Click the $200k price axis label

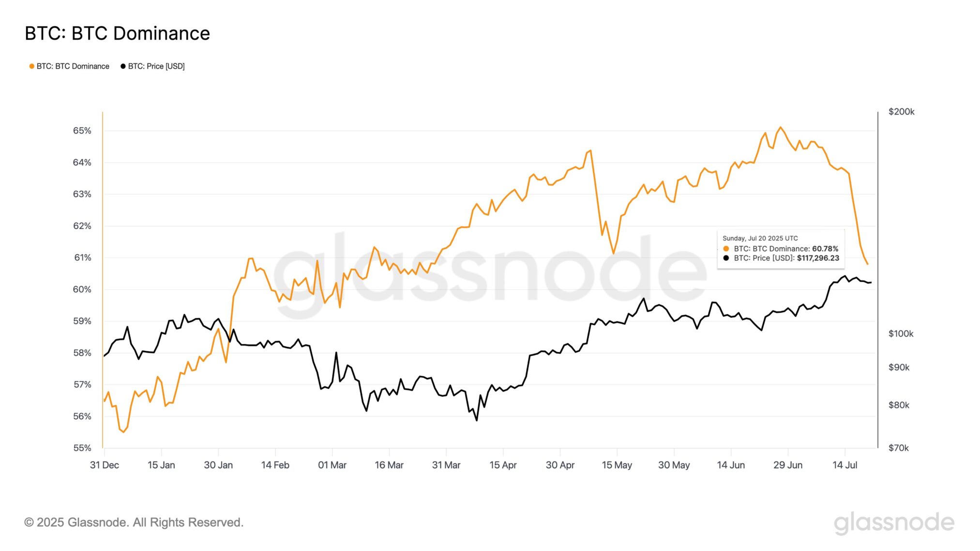901,112
